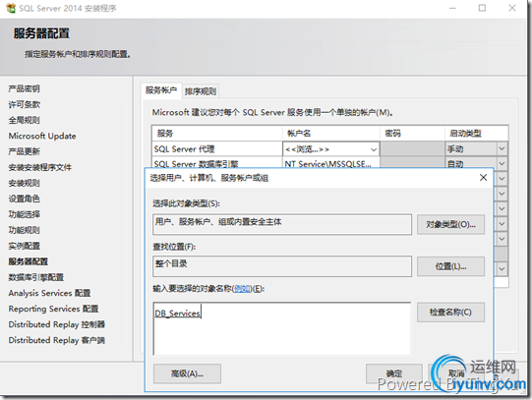
Task: Confirm with the 确定 button
Action: [394, 373]
